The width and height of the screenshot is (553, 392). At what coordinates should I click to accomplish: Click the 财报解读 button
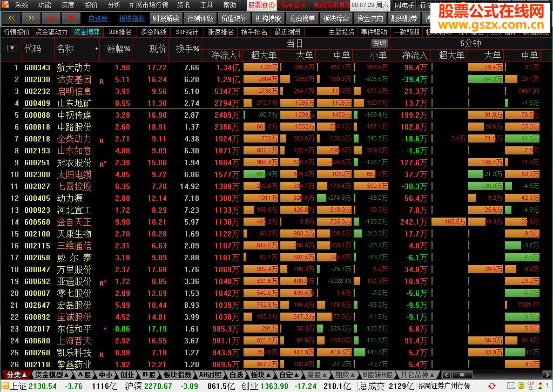click(x=166, y=18)
